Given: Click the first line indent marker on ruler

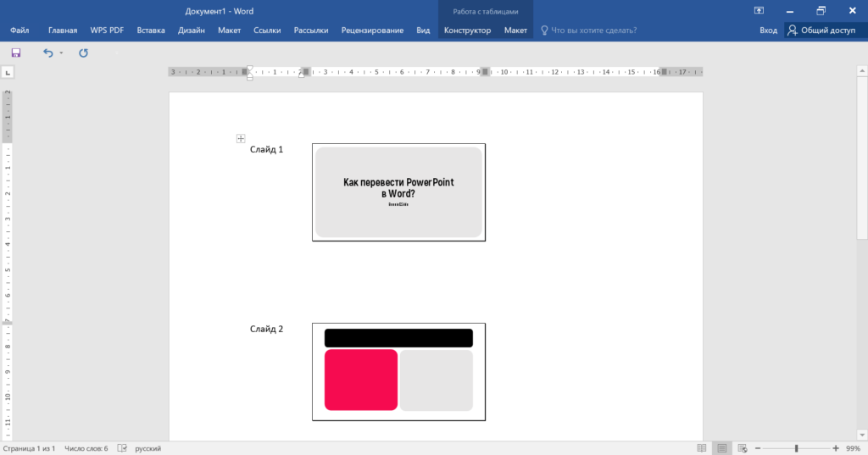Looking at the screenshot, I should [250, 69].
